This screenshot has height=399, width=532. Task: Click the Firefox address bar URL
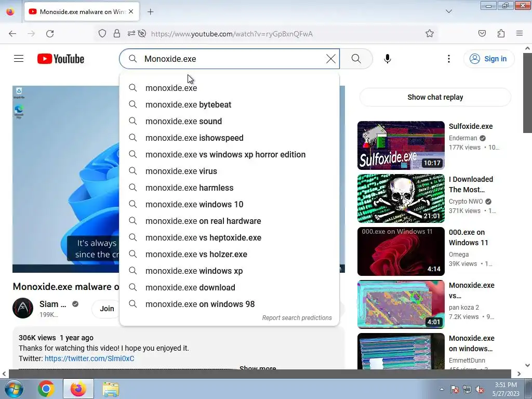[x=232, y=34]
